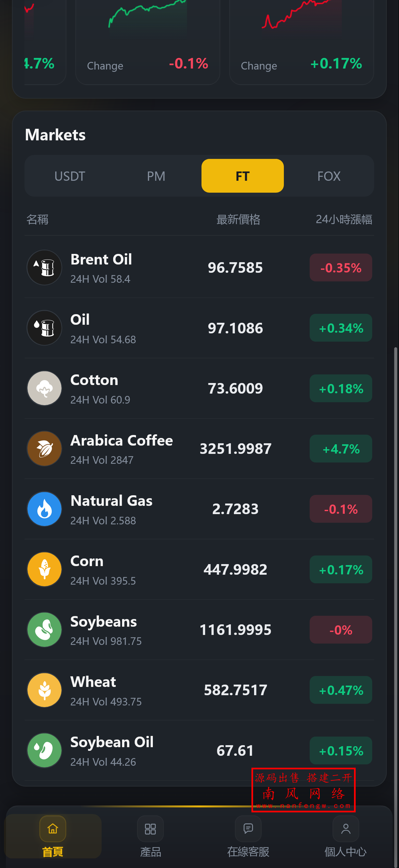This screenshot has height=868, width=399.
Task: Click the Corn commodity icon
Action: pyautogui.click(x=44, y=569)
